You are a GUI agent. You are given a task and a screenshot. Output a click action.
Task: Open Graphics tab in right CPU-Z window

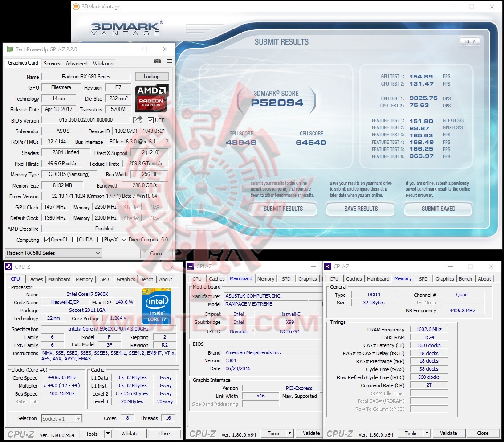(x=444, y=279)
